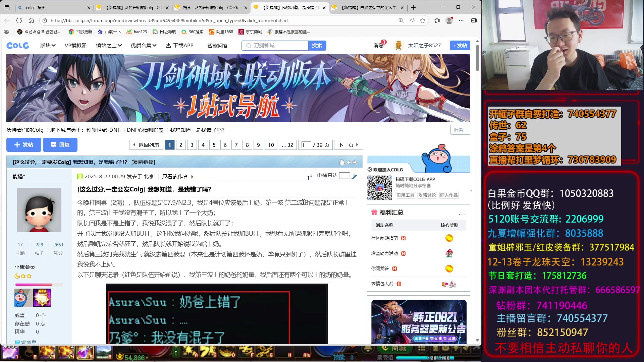This screenshot has height=362, width=644.
Task: Click the 刀剑神域联动版本 banner
Action: pos(238,88)
